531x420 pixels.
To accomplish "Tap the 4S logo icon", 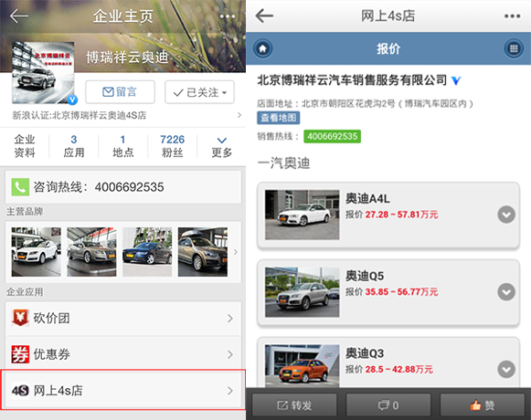I will (20, 391).
